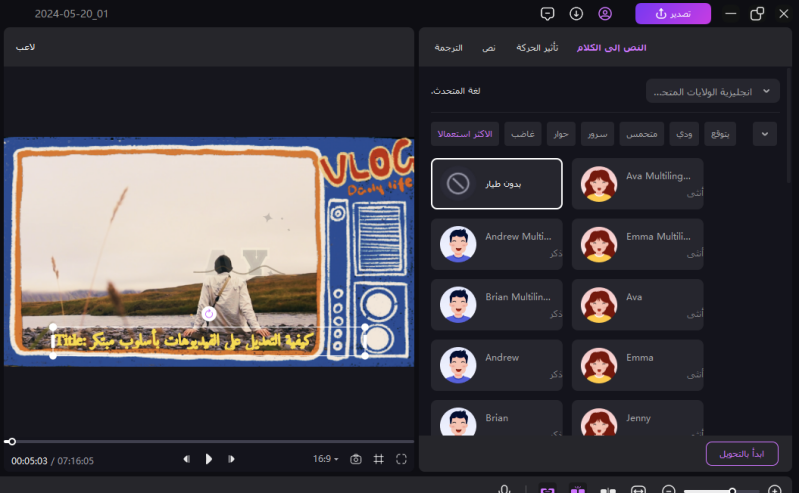
Task: Toggle the preview grid overlay
Action: coord(379,459)
